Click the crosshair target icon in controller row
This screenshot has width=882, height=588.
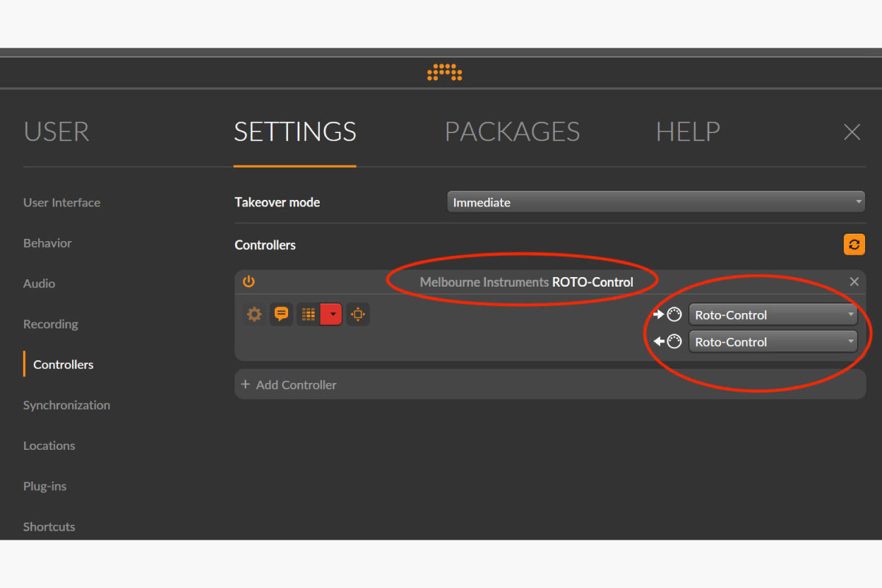tap(358, 315)
